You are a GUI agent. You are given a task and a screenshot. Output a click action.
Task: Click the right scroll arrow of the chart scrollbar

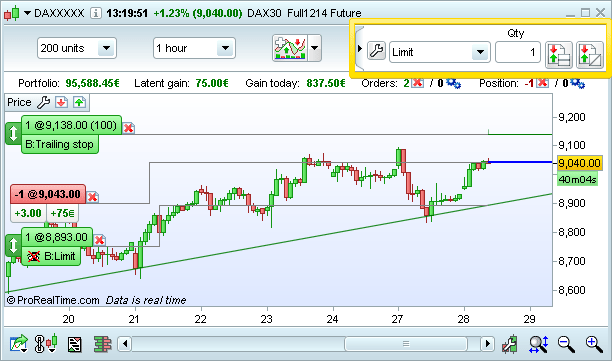[487, 344]
